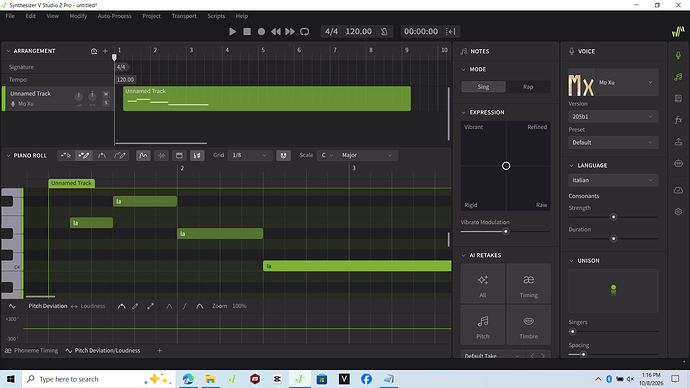Toggle waveform display in the piano roll

click(161, 155)
